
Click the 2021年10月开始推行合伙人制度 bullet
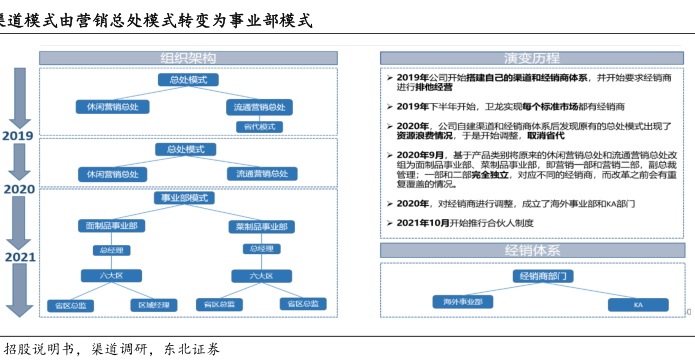click(460, 223)
